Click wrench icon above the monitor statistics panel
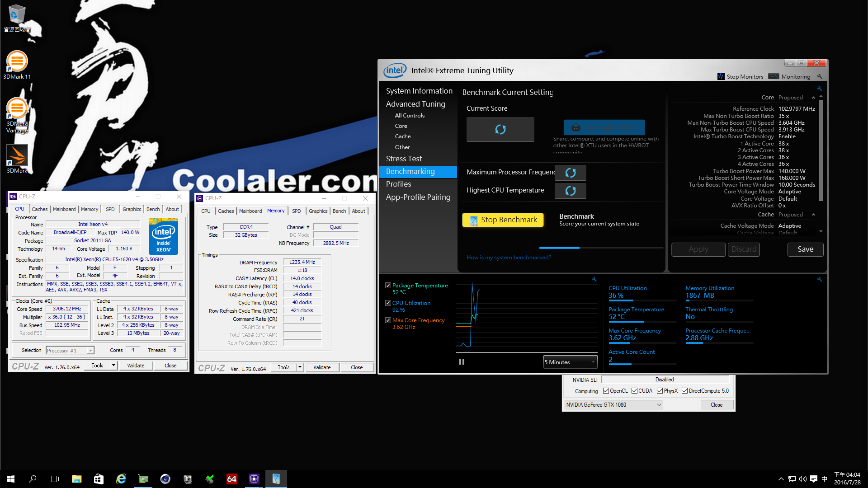Image resolution: width=868 pixels, height=488 pixels. coord(819,279)
